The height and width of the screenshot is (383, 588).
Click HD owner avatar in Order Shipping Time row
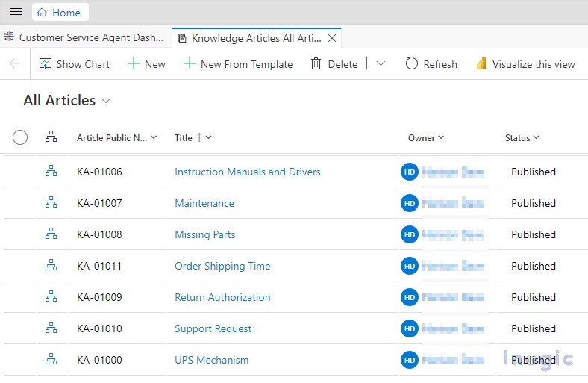coord(410,266)
